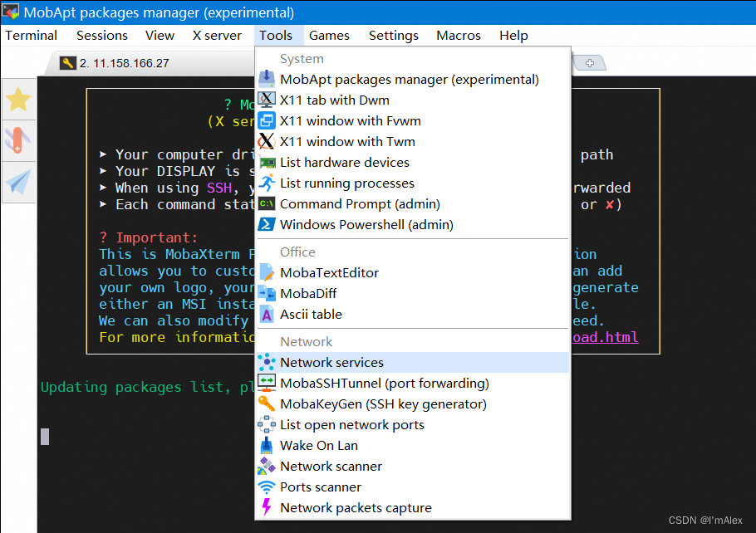This screenshot has height=533, width=756.
Task: Open the Ascii table entry
Action: pos(413,314)
